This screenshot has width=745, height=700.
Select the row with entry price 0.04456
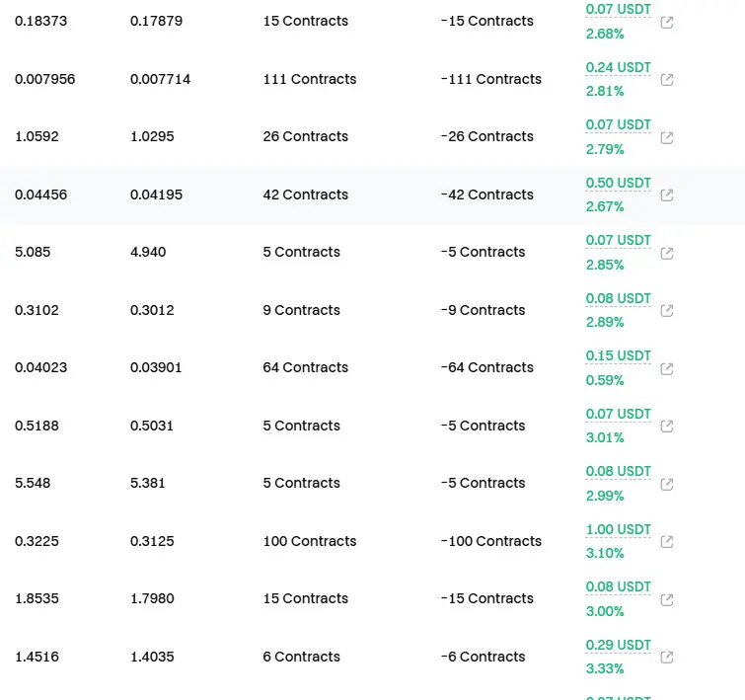coord(373,194)
